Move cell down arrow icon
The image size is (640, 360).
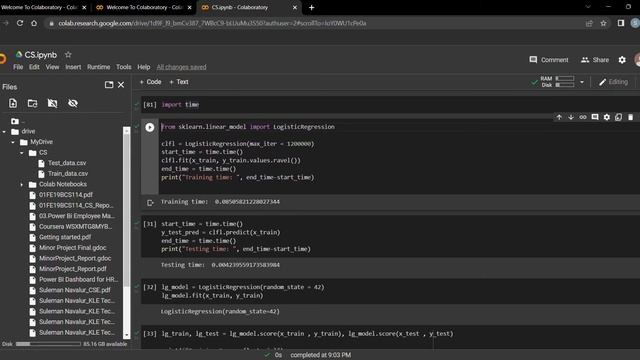tap(571, 117)
